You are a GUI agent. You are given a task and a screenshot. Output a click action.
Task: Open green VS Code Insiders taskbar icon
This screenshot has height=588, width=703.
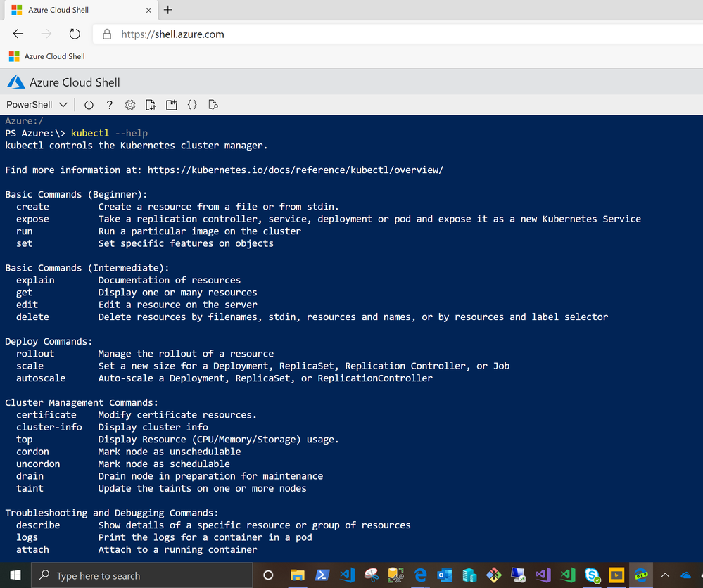pos(567,575)
